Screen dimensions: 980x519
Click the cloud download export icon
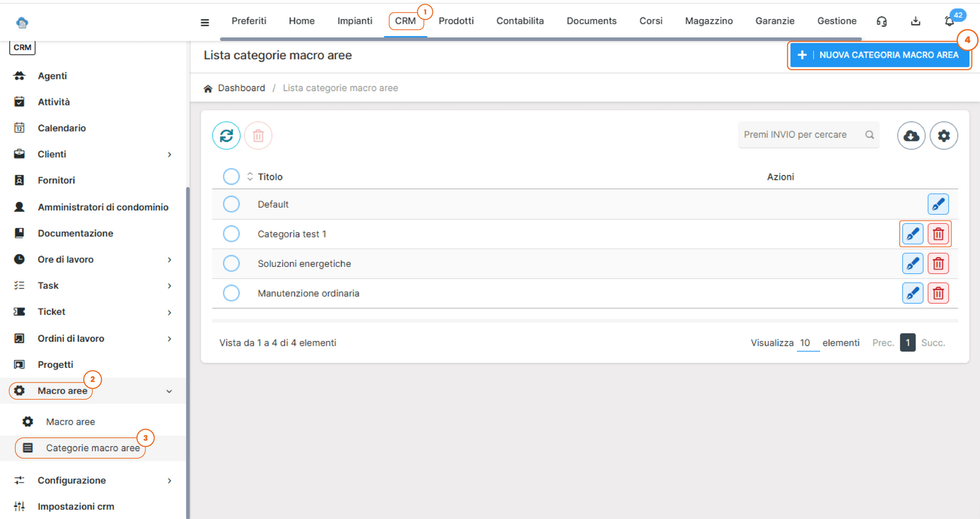[911, 135]
